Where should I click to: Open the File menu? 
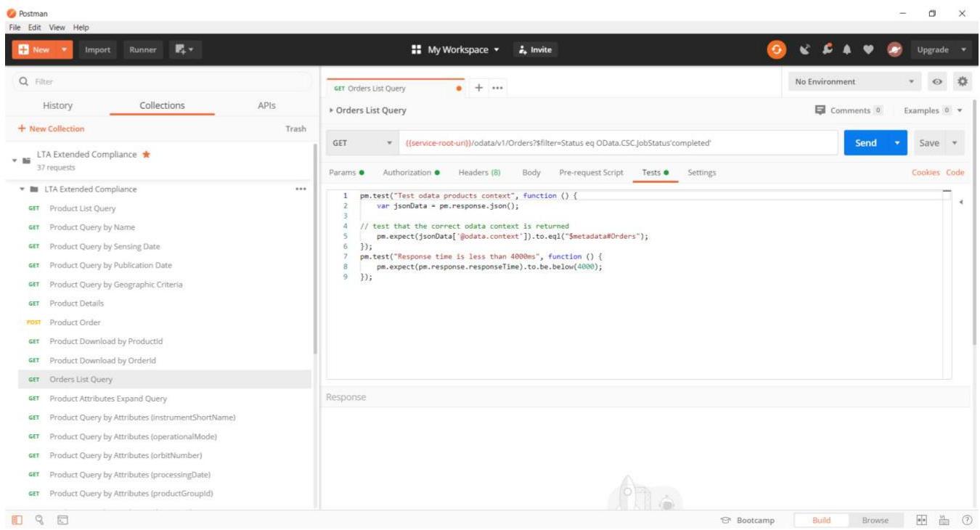click(15, 28)
